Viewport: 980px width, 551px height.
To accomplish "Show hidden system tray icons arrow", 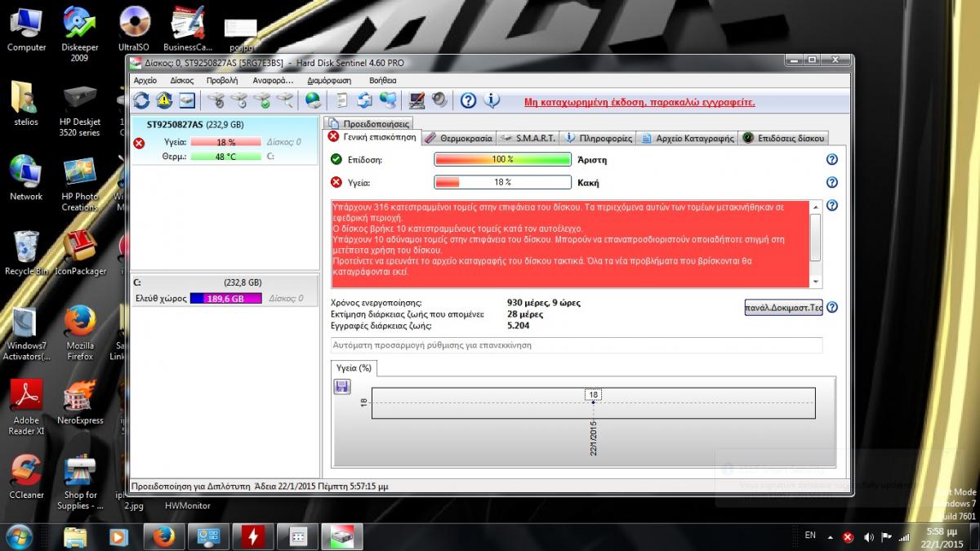I will tap(831, 537).
